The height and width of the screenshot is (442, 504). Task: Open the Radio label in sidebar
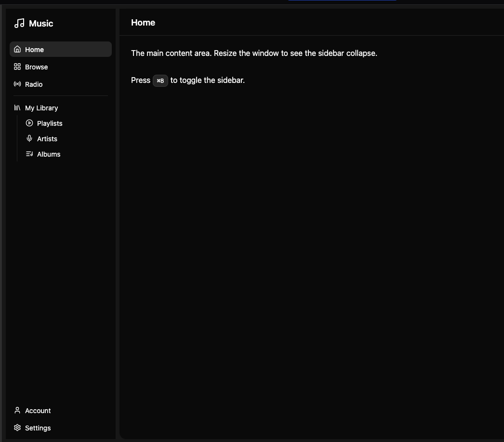[x=34, y=84]
